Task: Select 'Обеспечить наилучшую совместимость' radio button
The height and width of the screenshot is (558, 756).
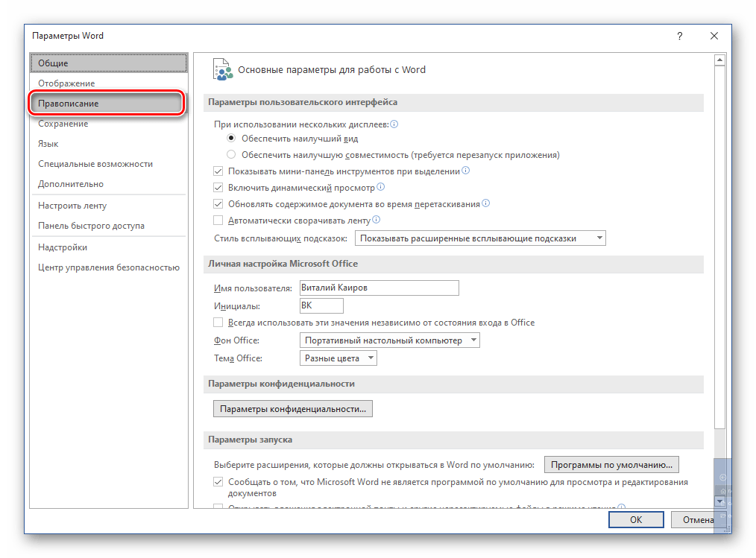Action: click(231, 155)
